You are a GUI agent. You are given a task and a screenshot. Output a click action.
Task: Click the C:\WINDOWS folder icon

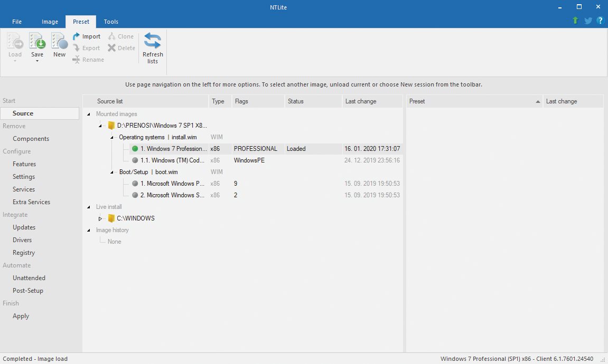point(111,218)
